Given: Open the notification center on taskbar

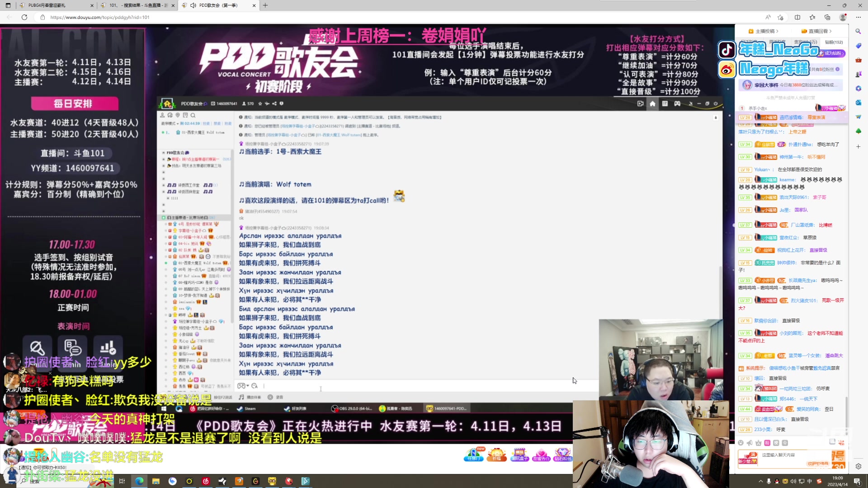Looking at the screenshot, I should 857,481.
